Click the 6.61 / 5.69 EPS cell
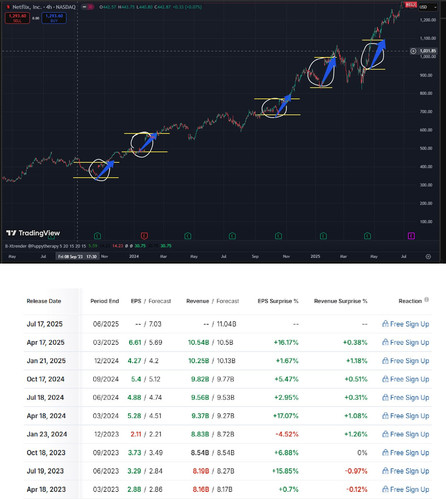 pyautogui.click(x=145, y=342)
